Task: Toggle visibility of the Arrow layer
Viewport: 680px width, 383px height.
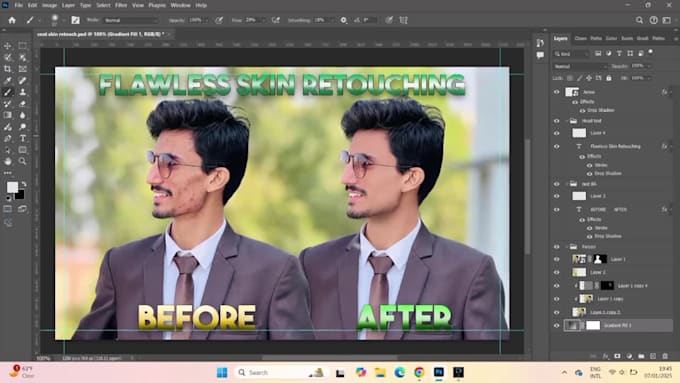Action: tap(556, 92)
